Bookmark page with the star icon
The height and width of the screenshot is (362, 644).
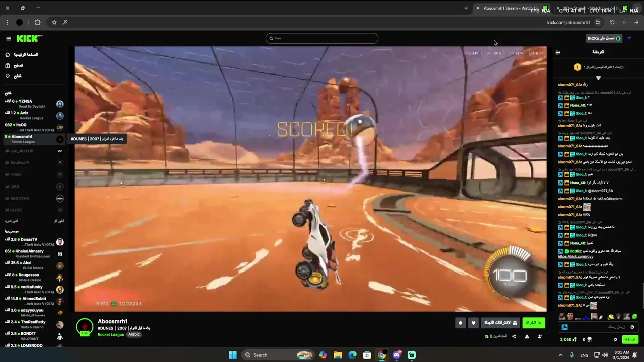pyautogui.click(x=54, y=22)
